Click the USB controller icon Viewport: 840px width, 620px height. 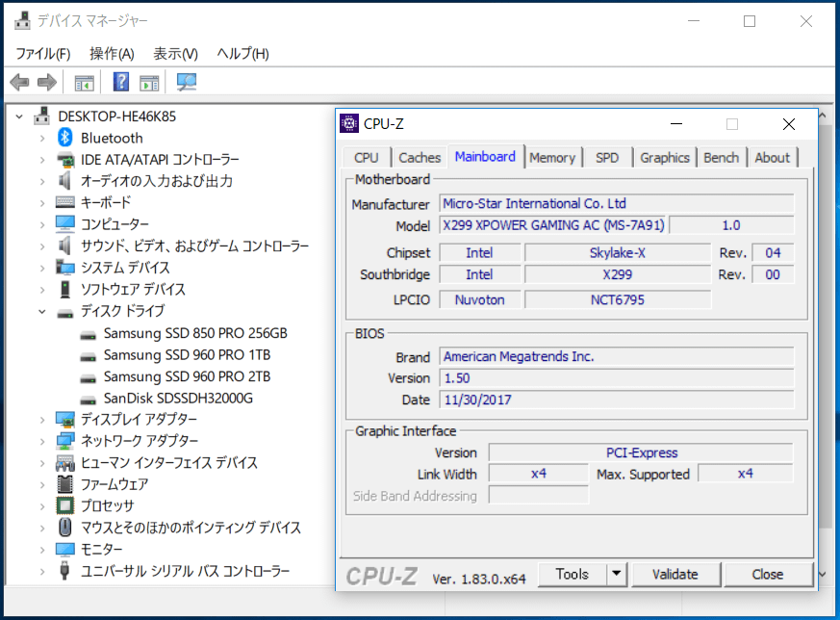click(64, 571)
